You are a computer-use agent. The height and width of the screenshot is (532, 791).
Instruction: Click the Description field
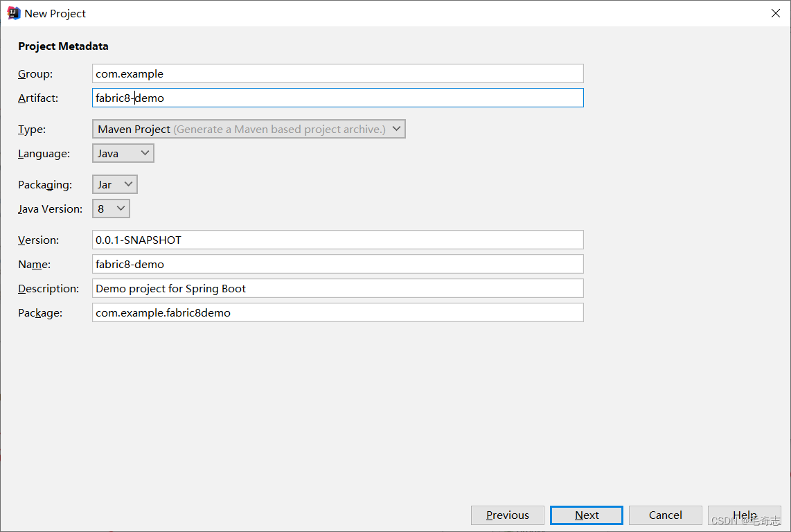pos(337,288)
